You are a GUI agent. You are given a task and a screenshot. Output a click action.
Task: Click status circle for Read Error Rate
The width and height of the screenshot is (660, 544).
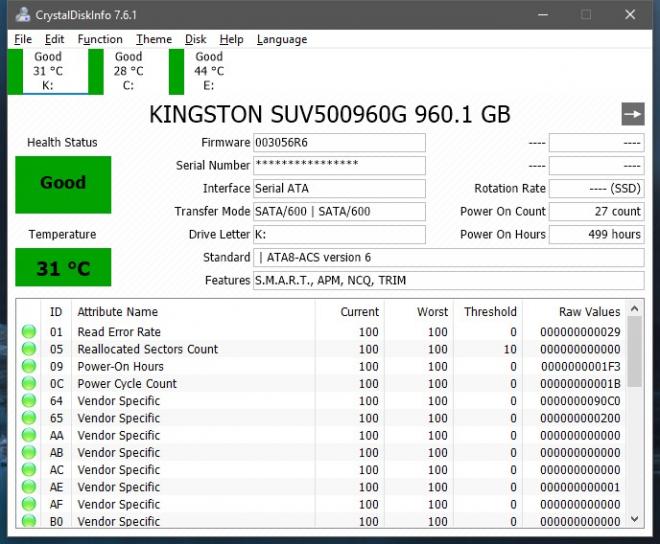coord(29,332)
